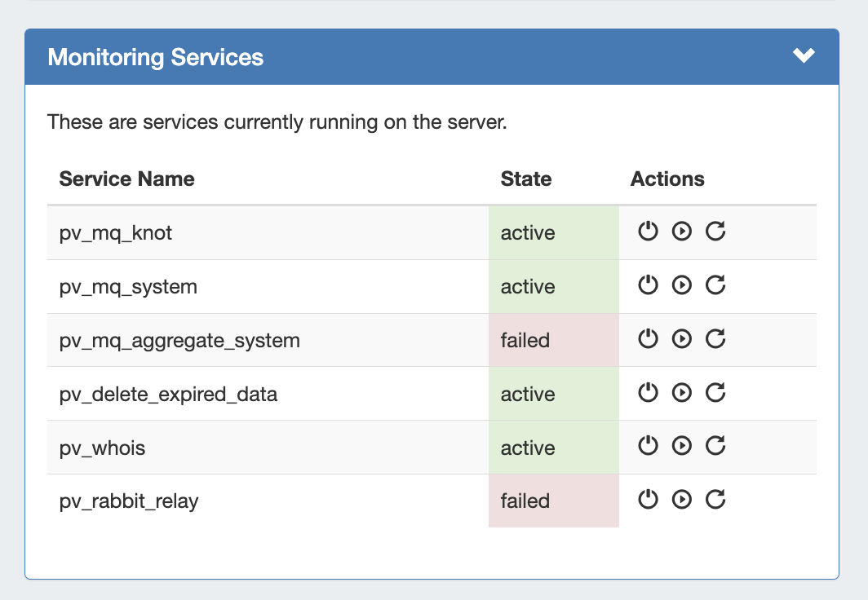The width and height of the screenshot is (868, 600).
Task: Restart the pv_mq_knot service
Action: coord(715,232)
